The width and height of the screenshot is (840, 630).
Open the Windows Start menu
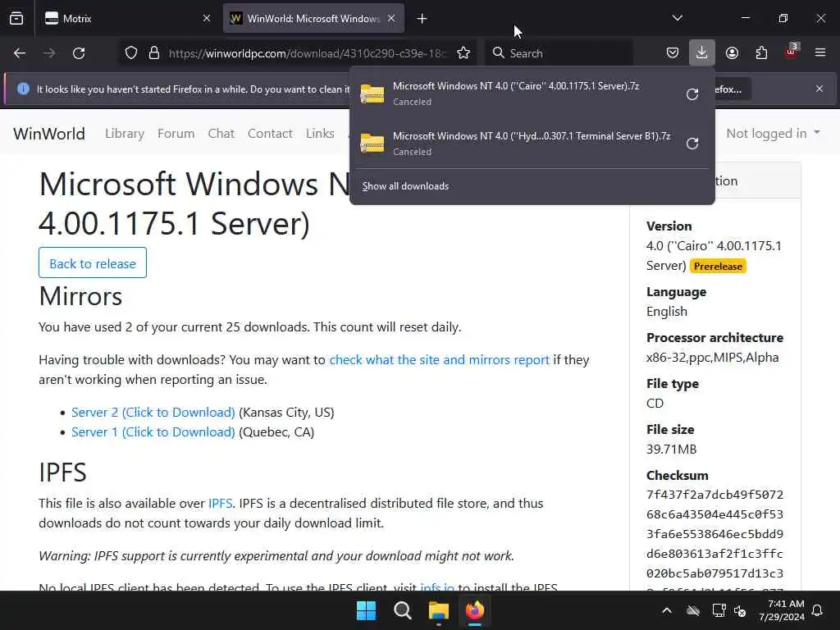[x=367, y=610]
